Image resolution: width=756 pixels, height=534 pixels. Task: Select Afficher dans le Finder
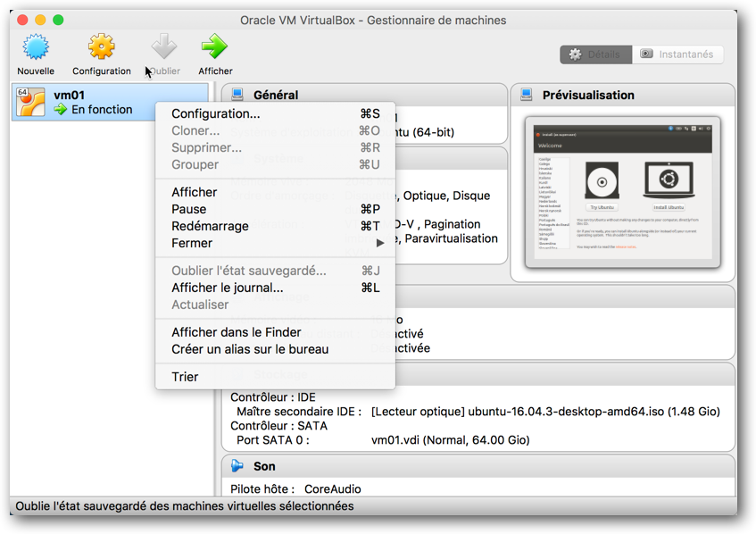[x=275, y=332]
